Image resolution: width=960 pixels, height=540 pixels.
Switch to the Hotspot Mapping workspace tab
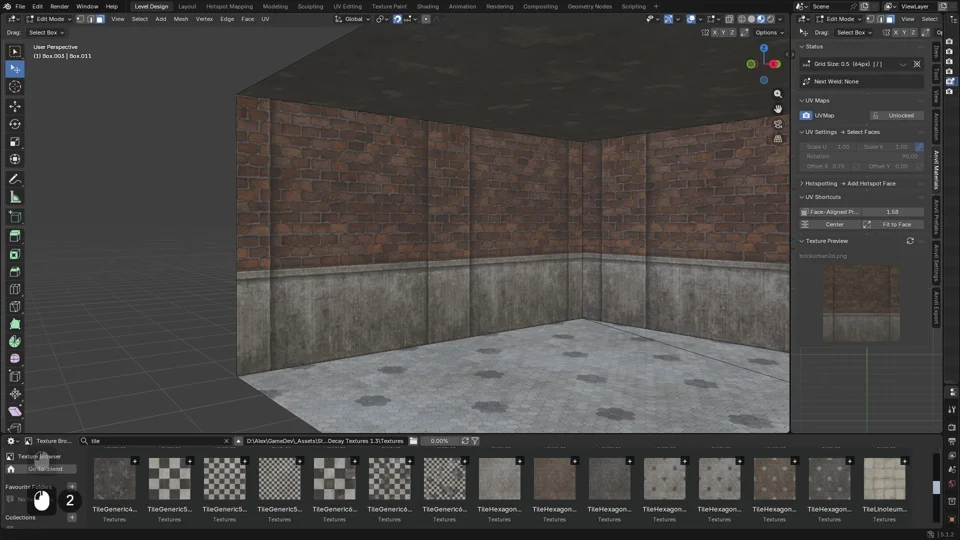229,6
